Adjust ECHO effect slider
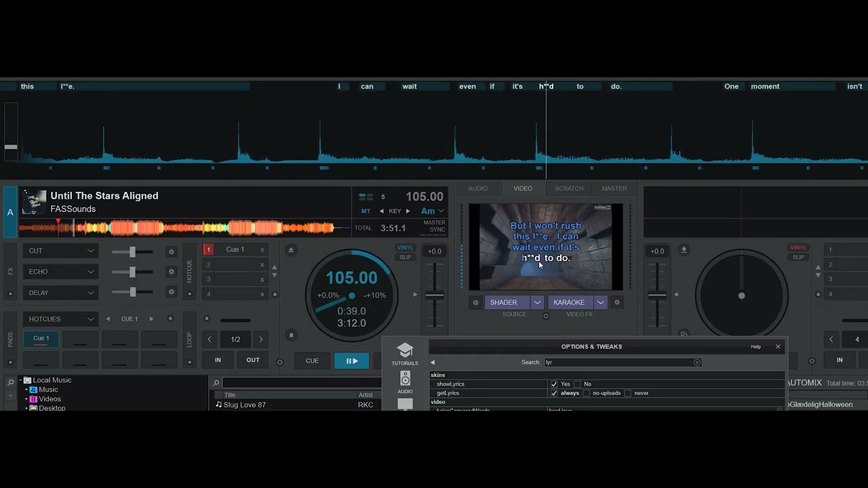Viewport: 868px width, 488px height. [x=132, y=272]
